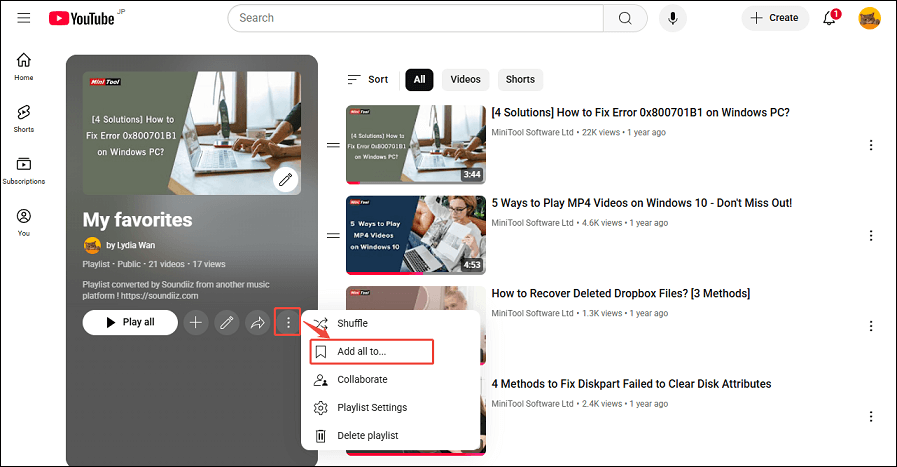Choose Delete playlist menu item
The height and width of the screenshot is (467, 897).
pos(391,436)
